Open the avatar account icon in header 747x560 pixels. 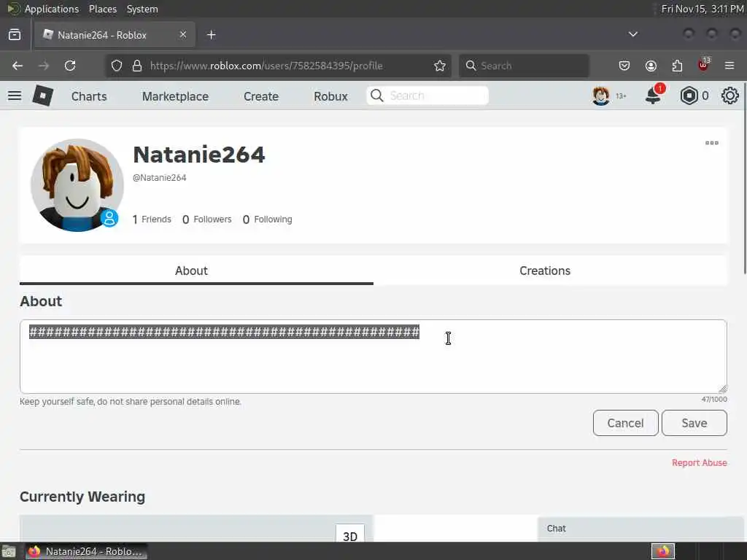(x=601, y=96)
